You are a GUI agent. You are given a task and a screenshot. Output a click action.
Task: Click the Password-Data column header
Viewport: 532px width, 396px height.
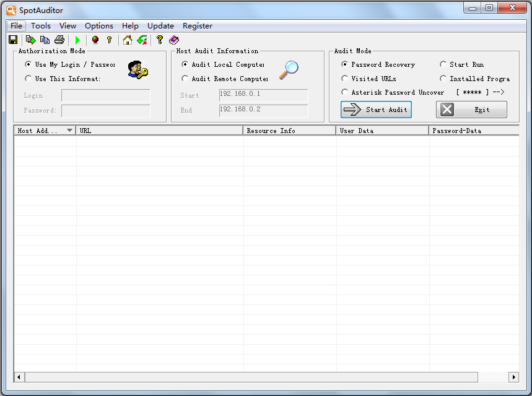pyautogui.click(x=473, y=131)
